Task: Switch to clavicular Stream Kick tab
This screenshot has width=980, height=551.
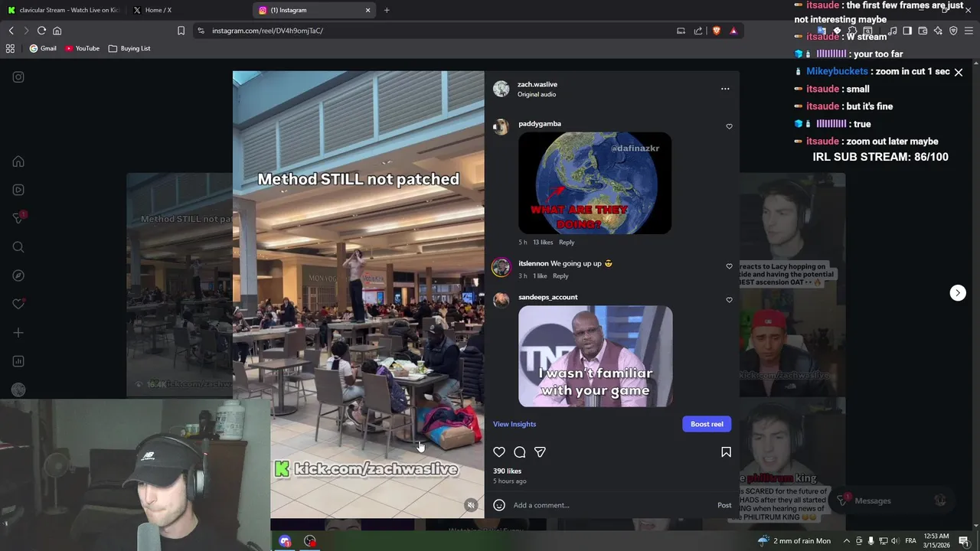Action: pyautogui.click(x=64, y=10)
